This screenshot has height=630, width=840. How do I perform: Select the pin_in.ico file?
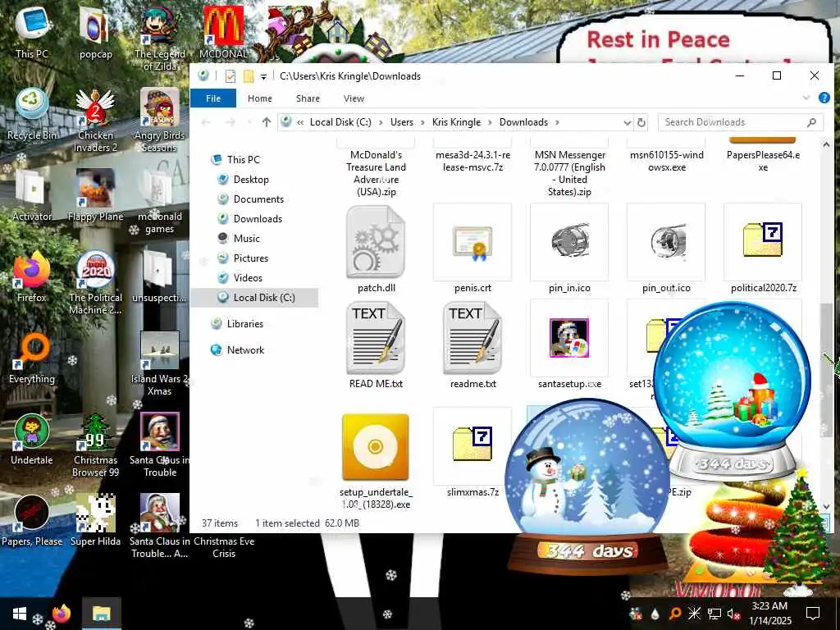tap(569, 249)
